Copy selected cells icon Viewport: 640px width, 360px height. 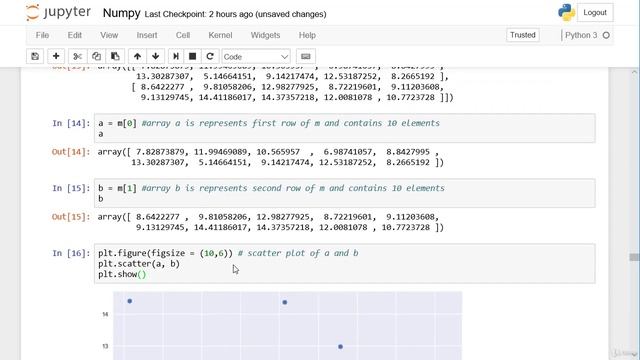(96, 56)
